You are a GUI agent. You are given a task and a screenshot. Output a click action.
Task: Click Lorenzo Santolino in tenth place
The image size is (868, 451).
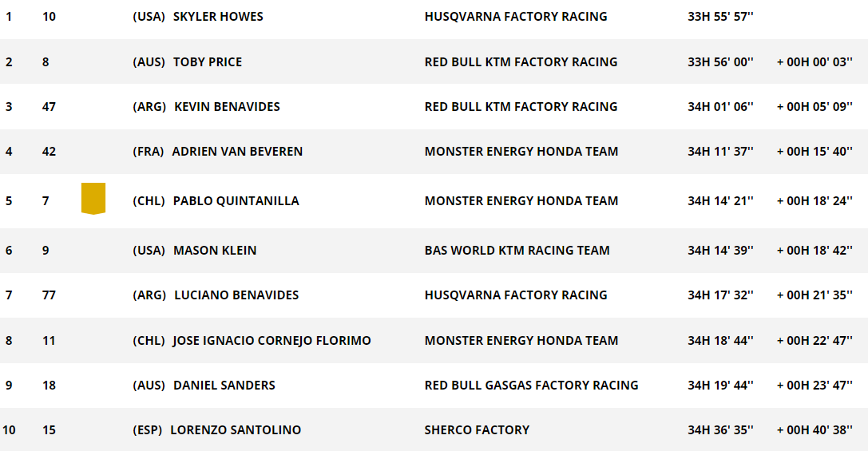click(236, 430)
